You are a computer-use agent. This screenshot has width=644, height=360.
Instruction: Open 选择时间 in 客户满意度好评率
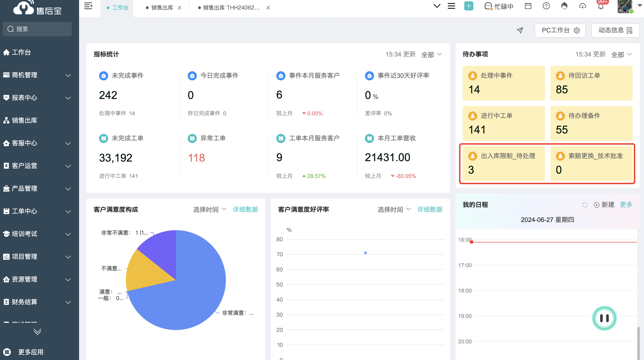394,210
